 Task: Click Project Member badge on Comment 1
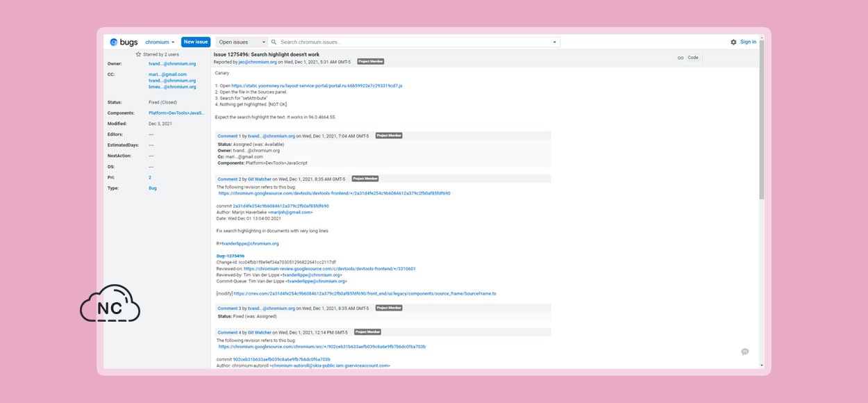point(389,135)
